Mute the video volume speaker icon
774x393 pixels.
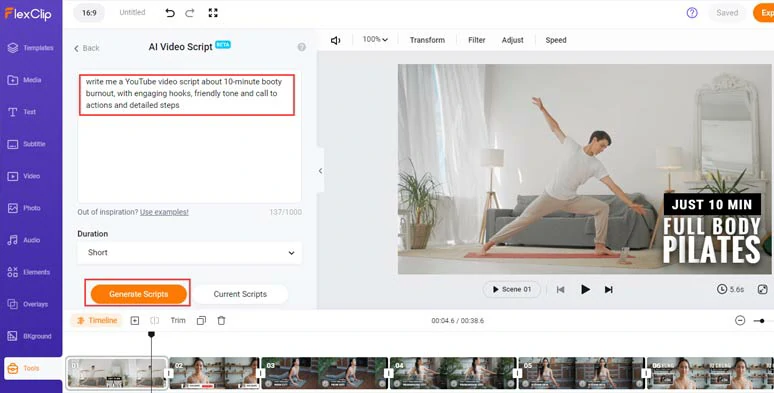tap(336, 40)
